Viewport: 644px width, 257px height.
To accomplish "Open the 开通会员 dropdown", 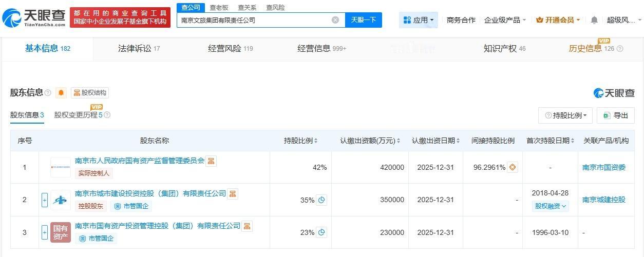I will tap(558, 20).
